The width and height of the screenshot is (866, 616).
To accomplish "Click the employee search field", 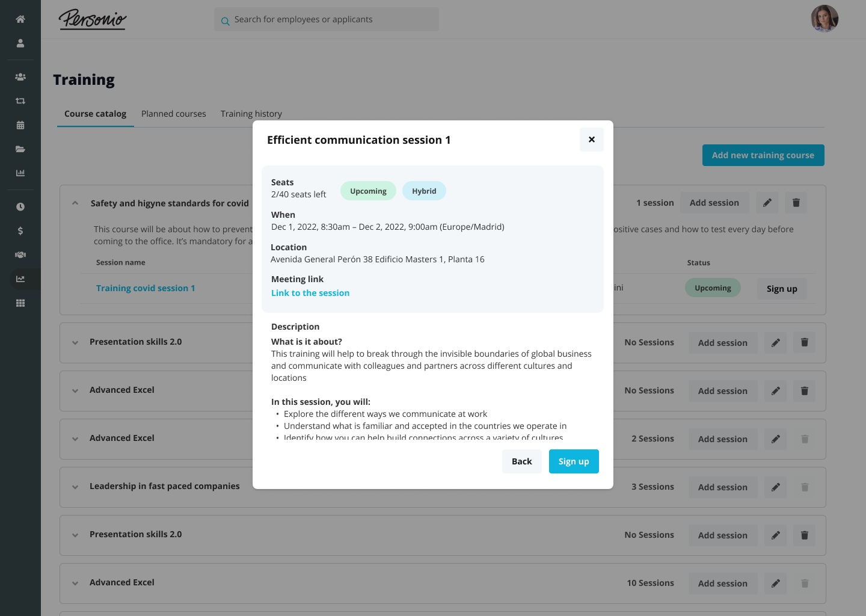I will [327, 19].
